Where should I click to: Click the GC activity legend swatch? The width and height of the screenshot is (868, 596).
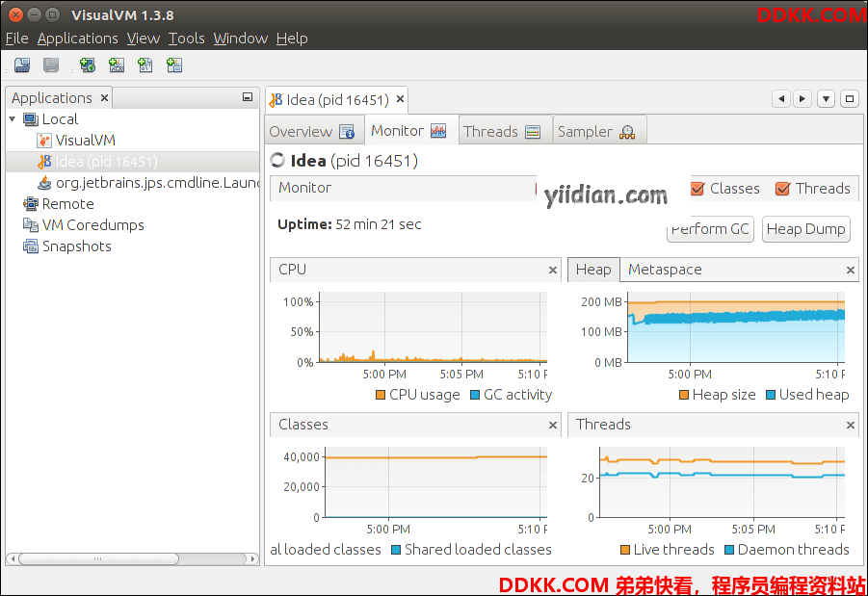pos(474,395)
